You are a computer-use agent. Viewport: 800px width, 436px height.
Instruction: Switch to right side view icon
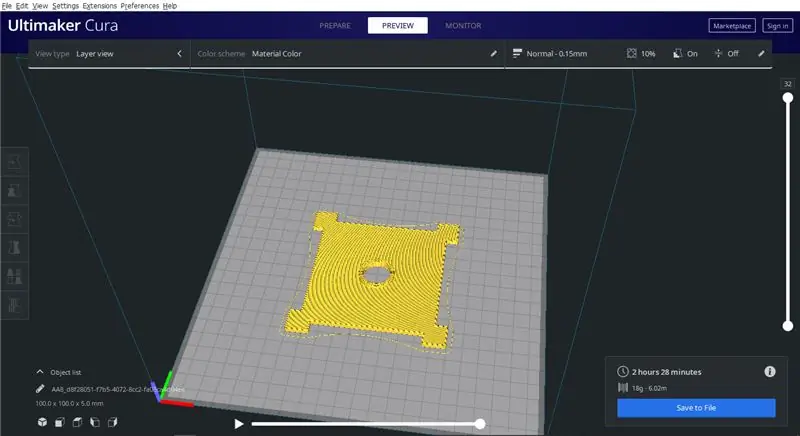[112, 422]
